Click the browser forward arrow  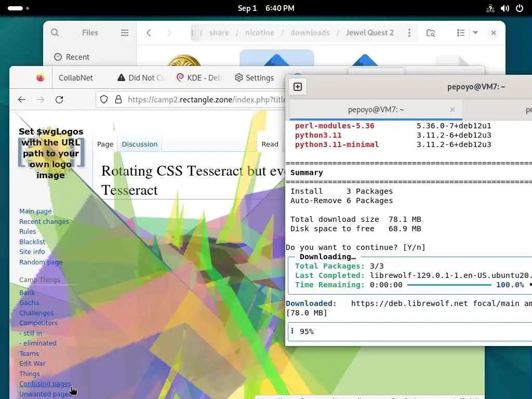41,99
